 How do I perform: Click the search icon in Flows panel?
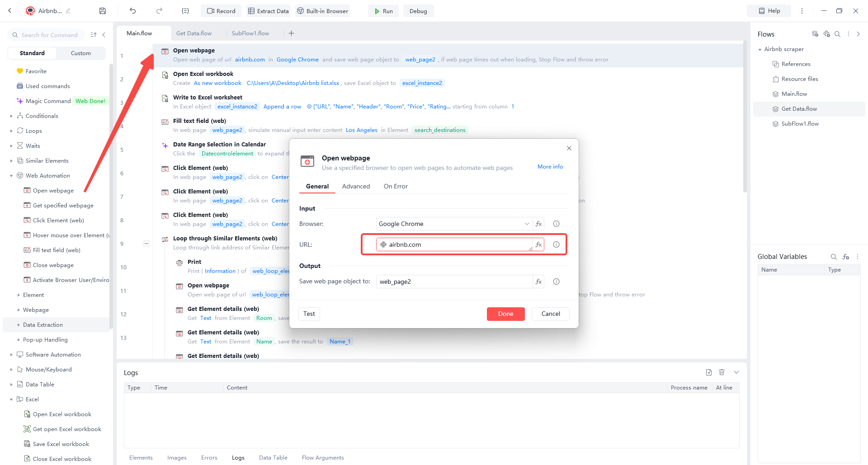pyautogui.click(x=838, y=34)
